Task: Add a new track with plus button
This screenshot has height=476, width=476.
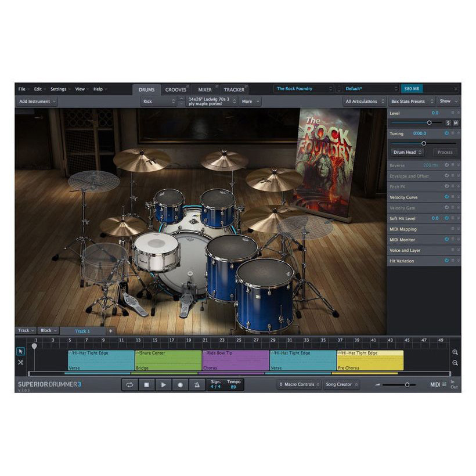Action: [110, 331]
